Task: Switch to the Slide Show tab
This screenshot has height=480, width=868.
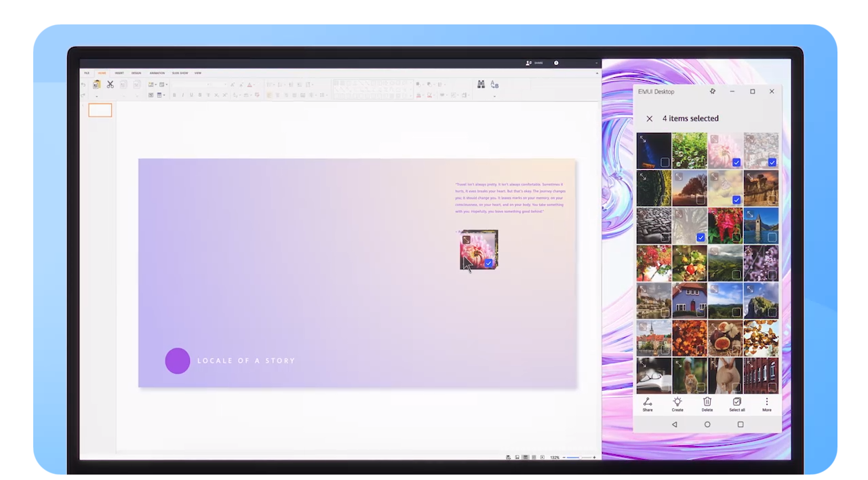Action: tap(180, 73)
